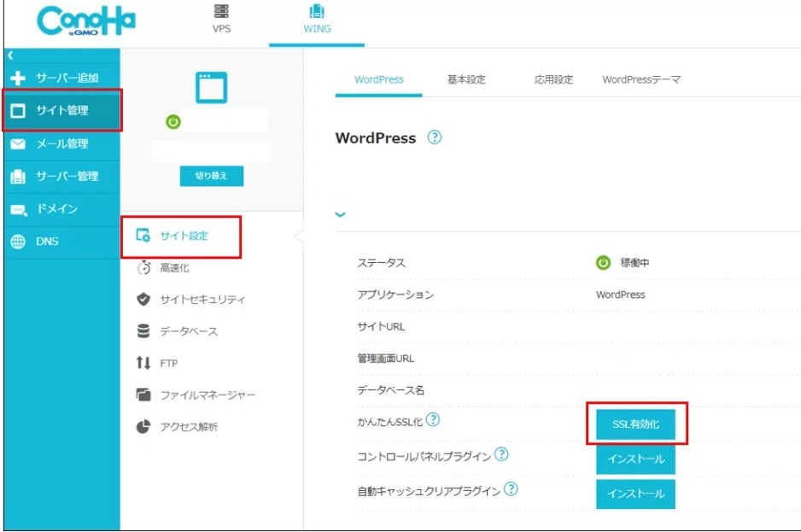Click the サイト設定 gear window icon

click(x=143, y=236)
